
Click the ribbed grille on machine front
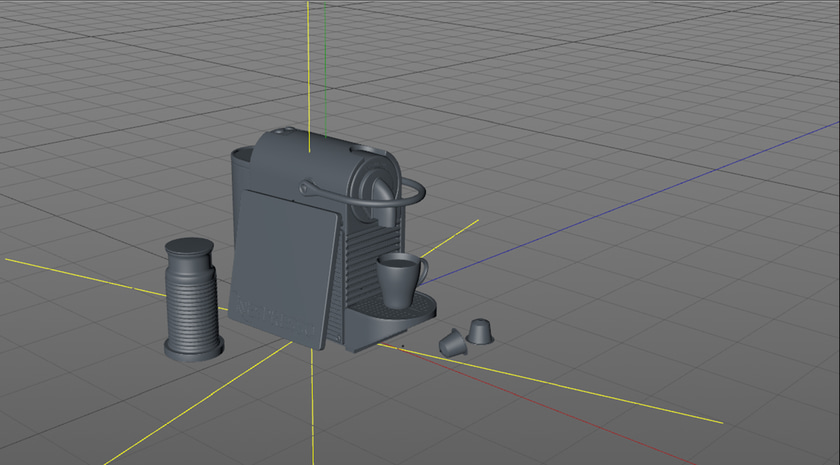[359, 262]
